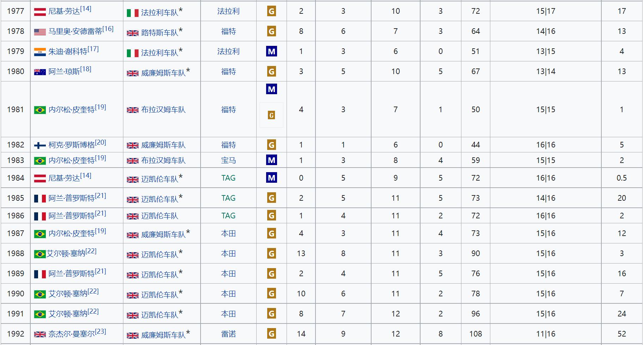Open citation [20] after 柯克·罗斯博格
Viewport: 644px width, 345px height.
101,143
